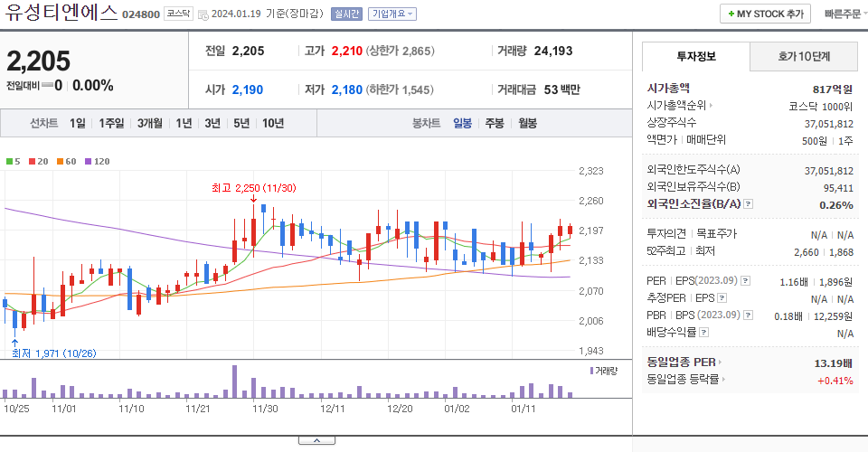
Task: Collapse the chart with the bottom up-arrow handle
Action: 316,440
